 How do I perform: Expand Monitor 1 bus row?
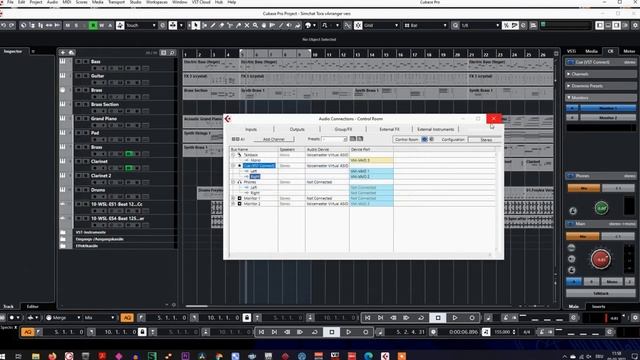(233, 198)
